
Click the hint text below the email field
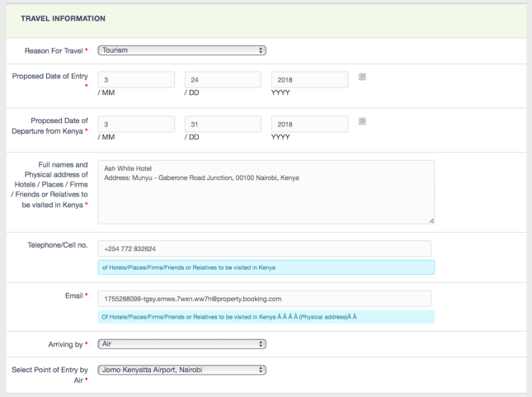pyautogui.click(x=229, y=317)
